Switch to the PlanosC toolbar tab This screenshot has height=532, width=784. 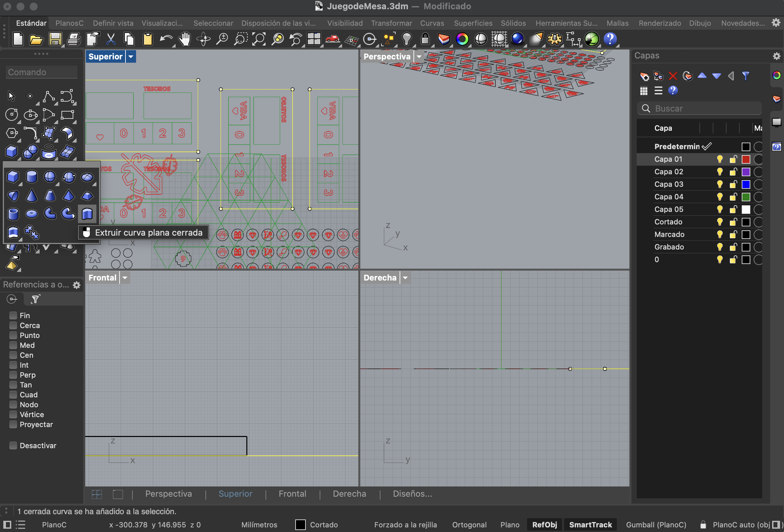pyautogui.click(x=69, y=23)
